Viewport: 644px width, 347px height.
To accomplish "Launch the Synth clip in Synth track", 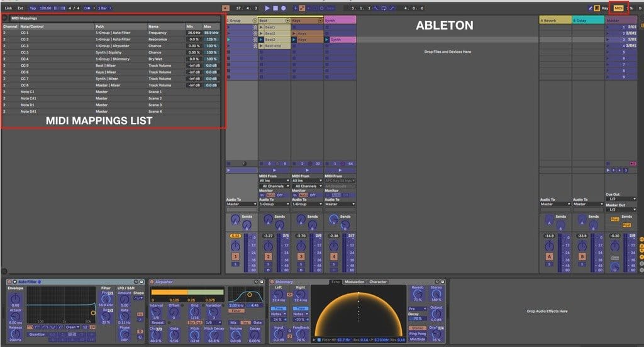I will tap(327, 40).
